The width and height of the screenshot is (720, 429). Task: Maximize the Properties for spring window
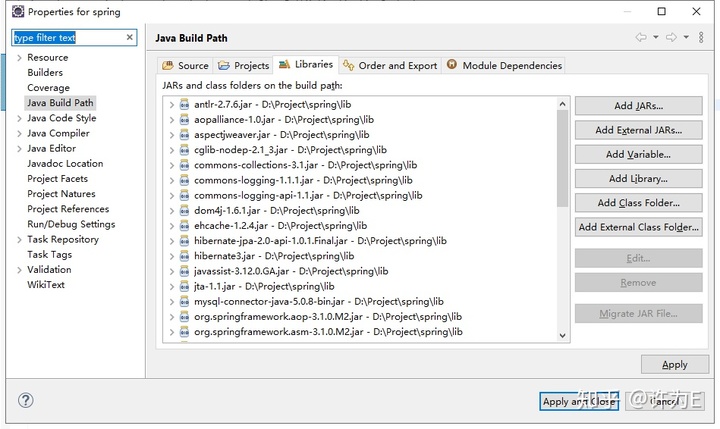662,11
